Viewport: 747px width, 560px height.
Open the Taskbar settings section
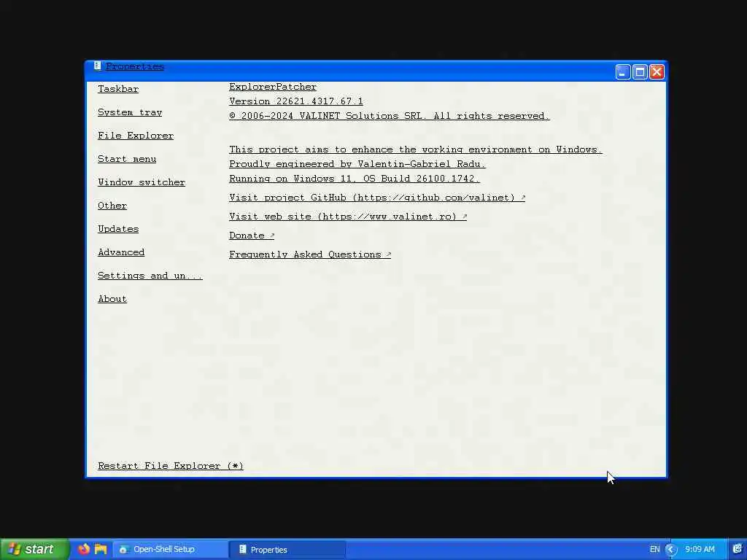[118, 89]
